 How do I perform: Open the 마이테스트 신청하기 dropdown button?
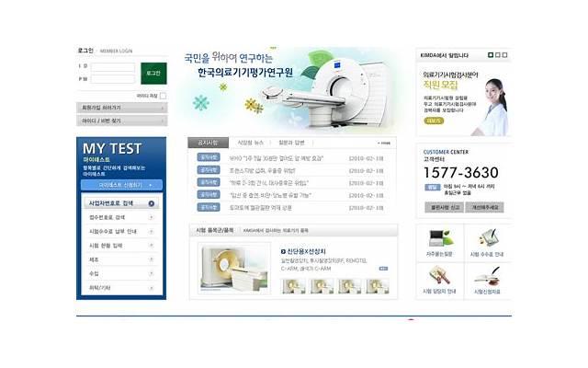pos(121,185)
